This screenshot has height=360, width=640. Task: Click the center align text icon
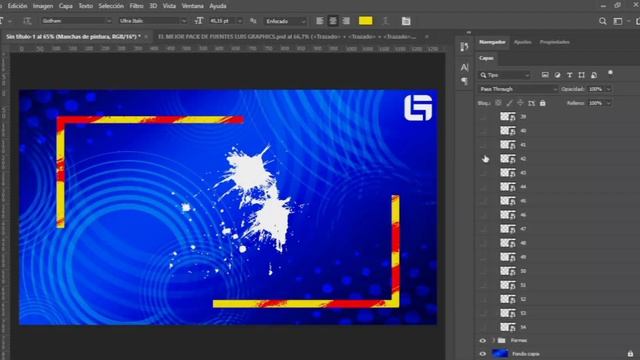pyautogui.click(x=333, y=21)
